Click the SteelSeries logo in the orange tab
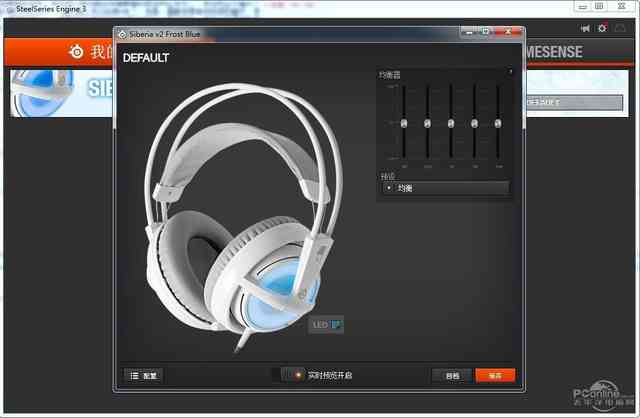Screen dimensions: 640x418 point(76,52)
